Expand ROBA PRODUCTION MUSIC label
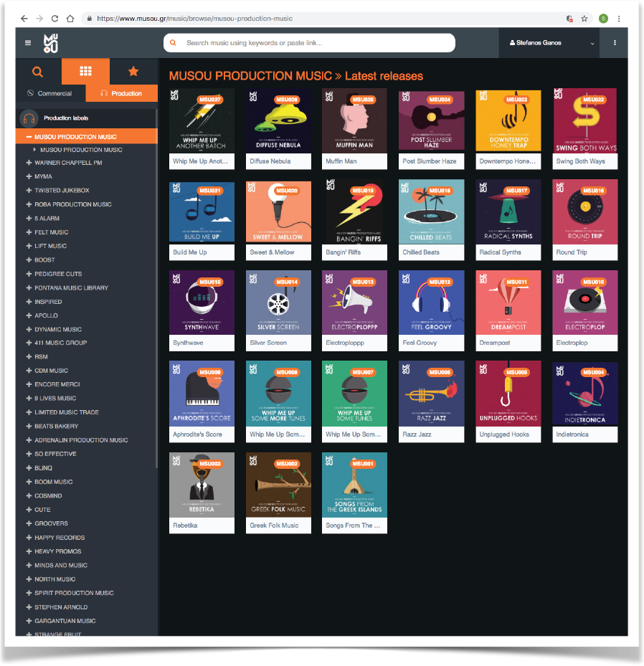 tap(29, 204)
